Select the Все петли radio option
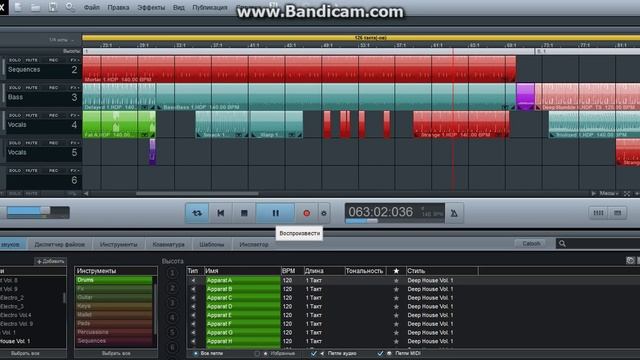This screenshot has height=360, width=640. pos(196,353)
